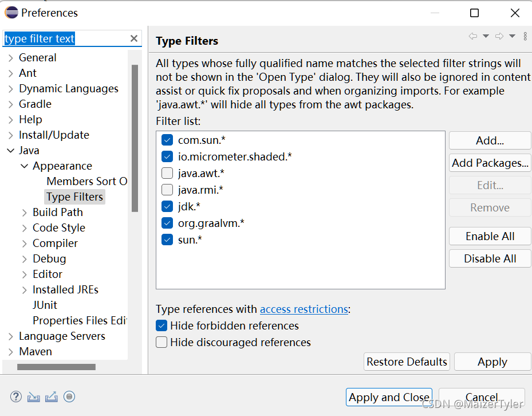Open the view menu via three-dots icon
Image resolution: width=532 pixels, height=416 pixels.
pos(525,36)
